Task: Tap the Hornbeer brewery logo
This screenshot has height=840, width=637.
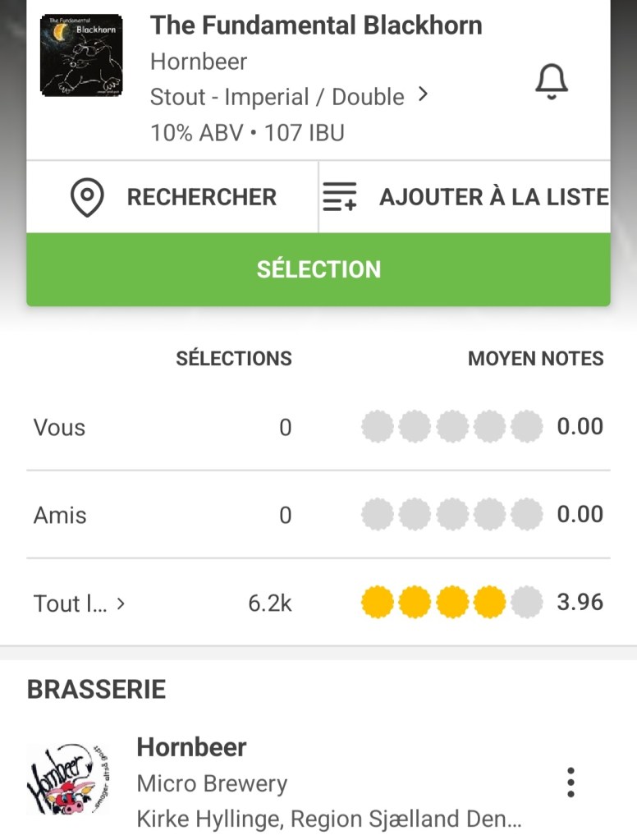Action: tap(67, 781)
